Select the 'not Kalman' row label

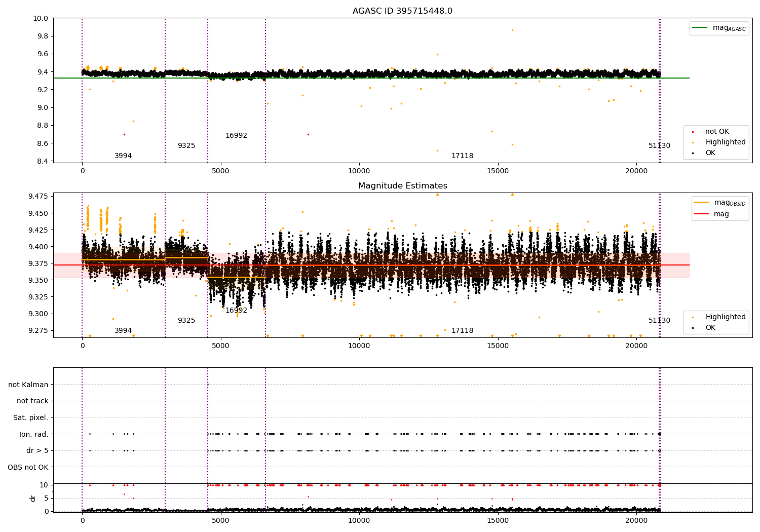(28, 385)
